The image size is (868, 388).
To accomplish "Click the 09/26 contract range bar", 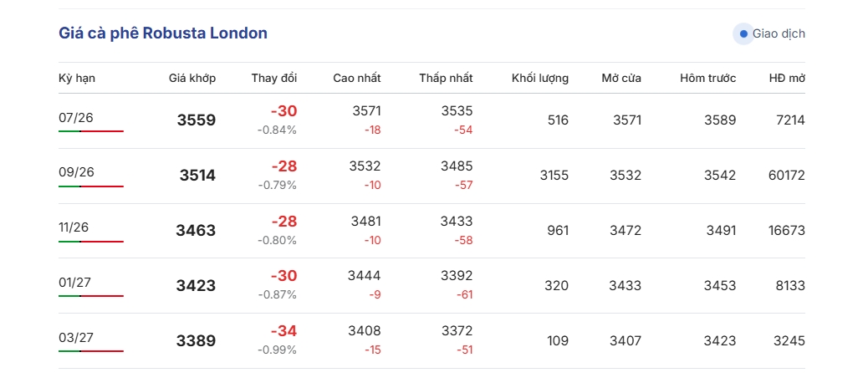I will click(91, 186).
